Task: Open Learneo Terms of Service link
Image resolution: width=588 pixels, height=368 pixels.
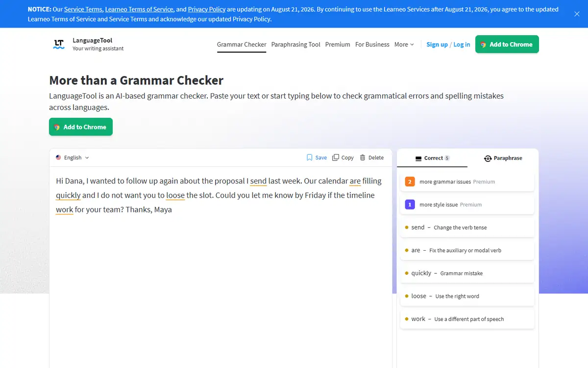Action: click(139, 9)
